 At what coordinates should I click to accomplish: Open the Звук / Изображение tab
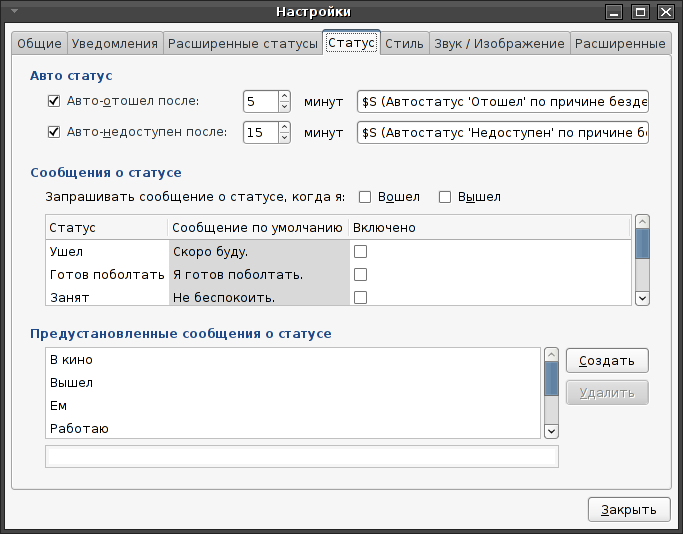coord(499,44)
